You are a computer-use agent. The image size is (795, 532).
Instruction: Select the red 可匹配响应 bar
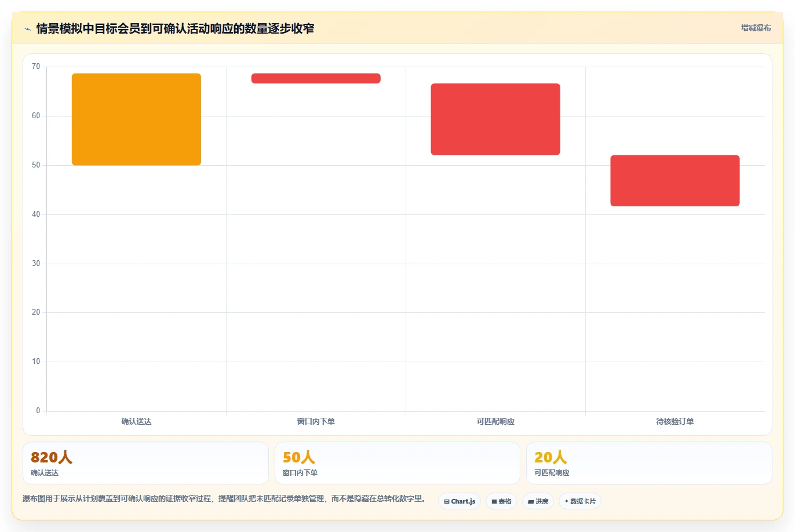495,119
